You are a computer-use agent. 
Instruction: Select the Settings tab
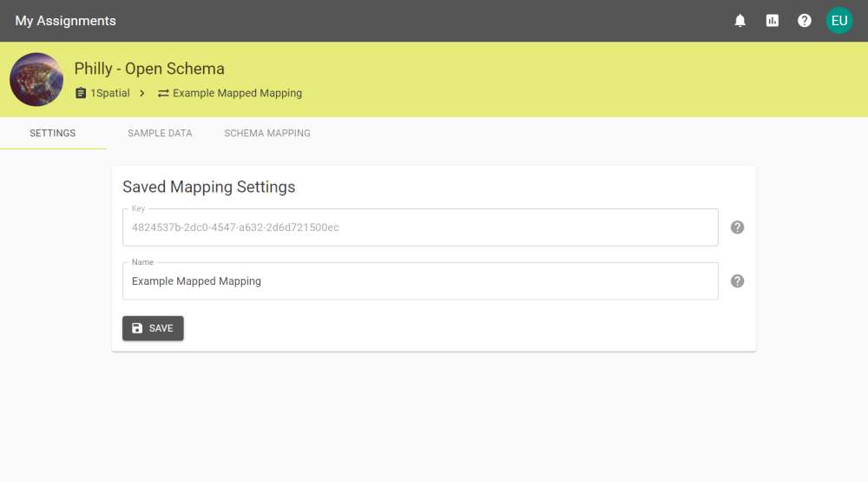pyautogui.click(x=53, y=133)
